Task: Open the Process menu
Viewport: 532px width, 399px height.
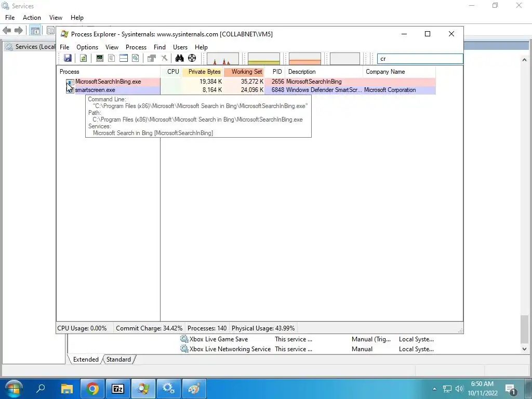Action: click(136, 47)
